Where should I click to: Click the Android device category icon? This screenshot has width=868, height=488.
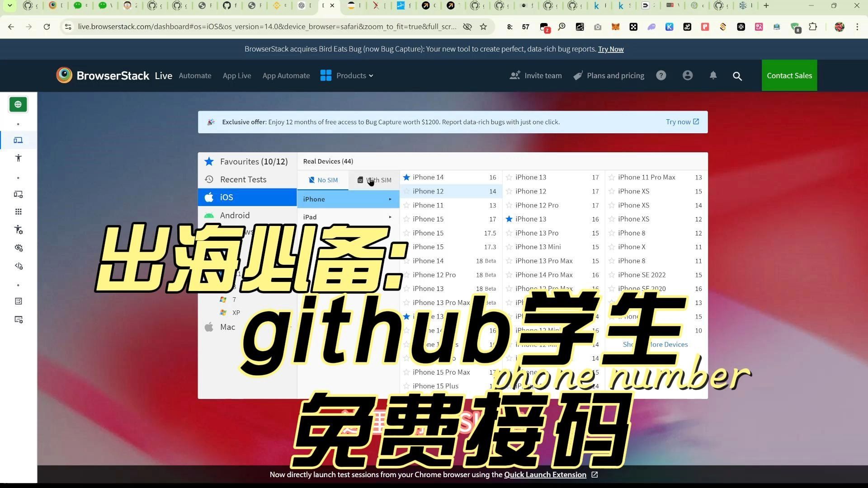click(209, 215)
